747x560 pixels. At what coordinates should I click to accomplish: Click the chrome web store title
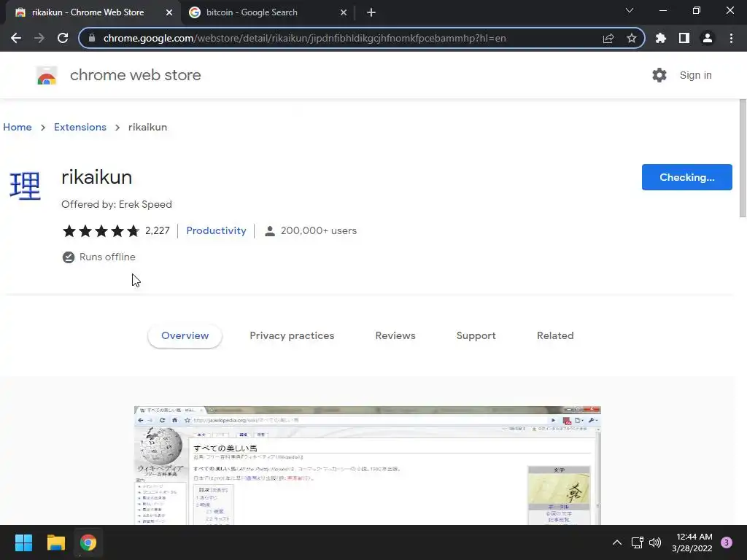(x=135, y=75)
